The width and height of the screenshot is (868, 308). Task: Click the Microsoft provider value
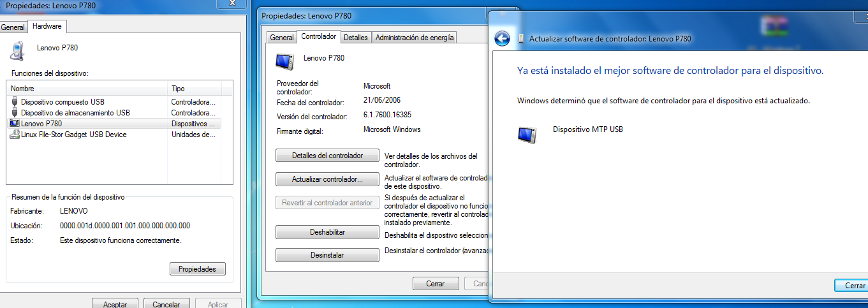click(376, 85)
